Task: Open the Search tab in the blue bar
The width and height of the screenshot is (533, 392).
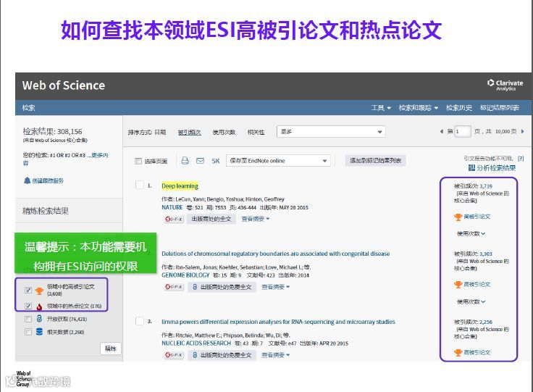Action: pos(28,108)
